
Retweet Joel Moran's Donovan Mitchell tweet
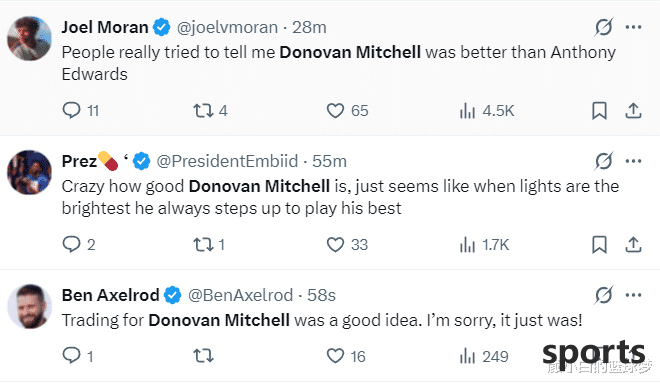203,111
